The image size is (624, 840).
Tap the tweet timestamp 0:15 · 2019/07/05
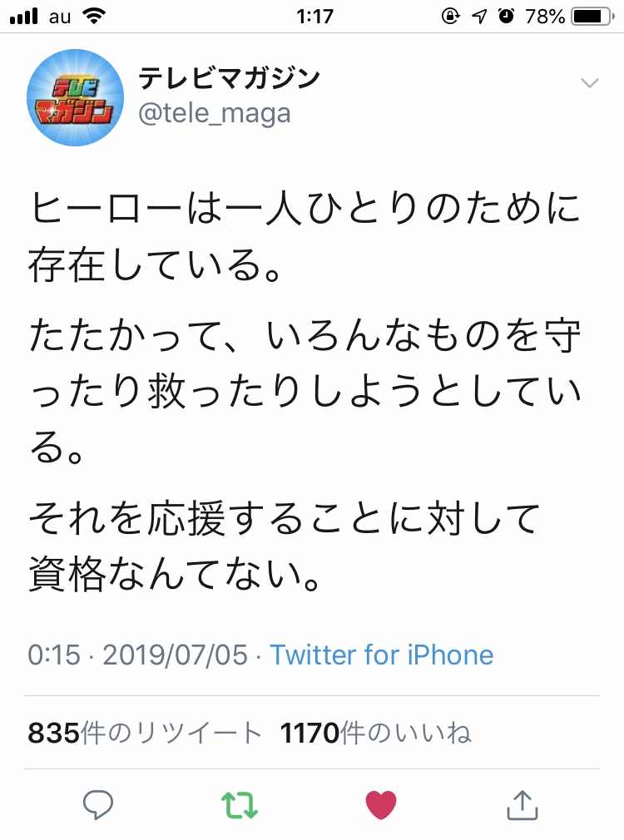pos(138,655)
